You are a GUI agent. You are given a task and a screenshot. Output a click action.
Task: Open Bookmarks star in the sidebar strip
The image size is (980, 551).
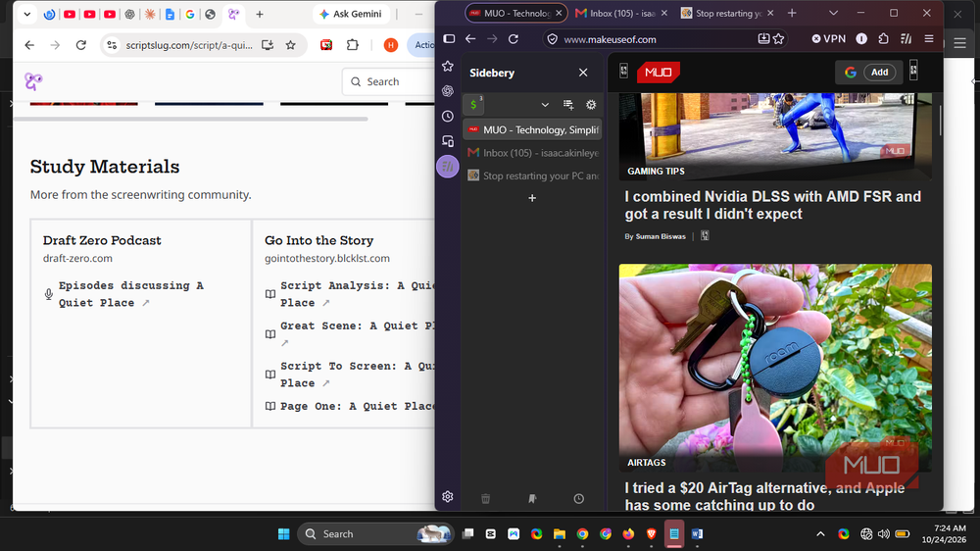coord(448,67)
